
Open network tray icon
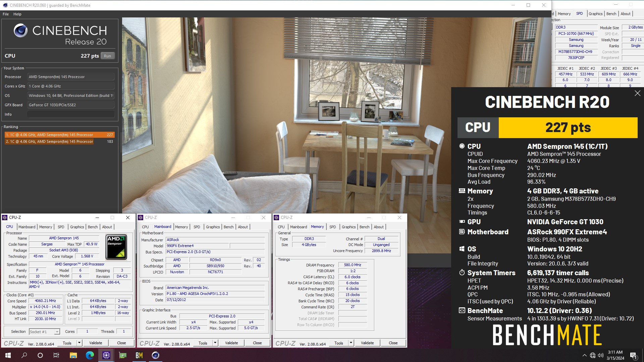[x=593, y=355]
